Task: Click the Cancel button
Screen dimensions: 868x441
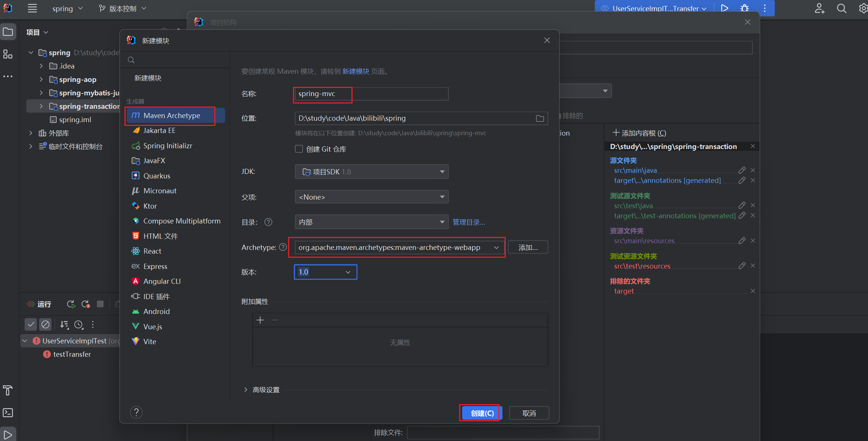Action: pyautogui.click(x=529, y=413)
